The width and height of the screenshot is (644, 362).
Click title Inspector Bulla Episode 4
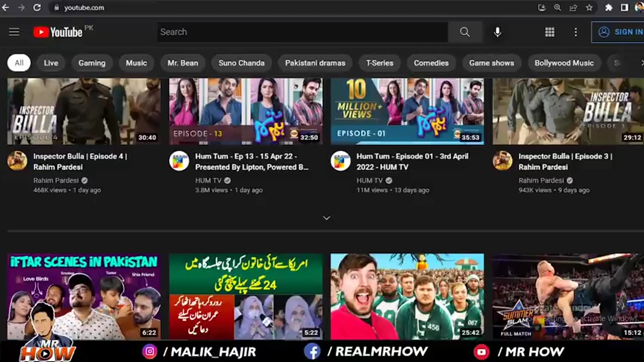(80, 161)
